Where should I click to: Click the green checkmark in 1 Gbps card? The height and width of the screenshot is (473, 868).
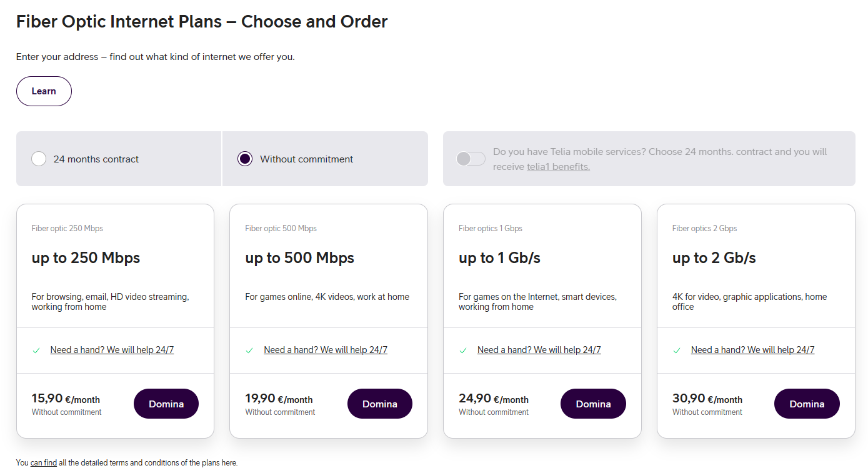[x=463, y=351]
